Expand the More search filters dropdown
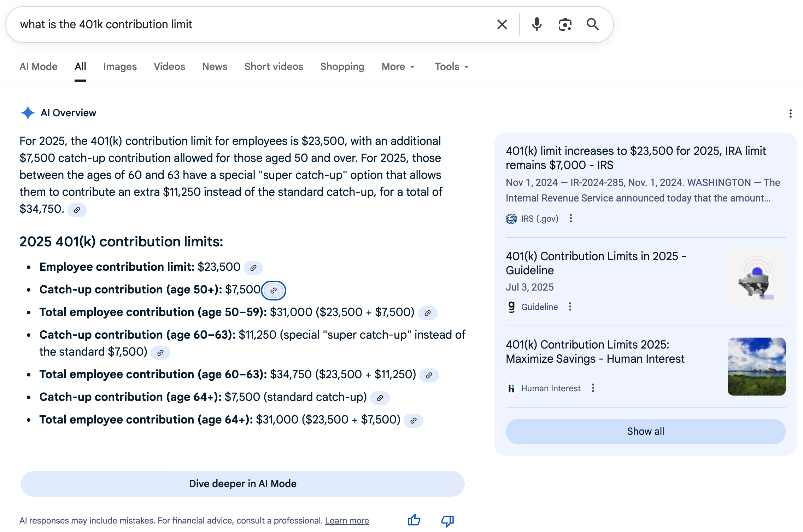This screenshot has height=532, width=803. point(398,67)
